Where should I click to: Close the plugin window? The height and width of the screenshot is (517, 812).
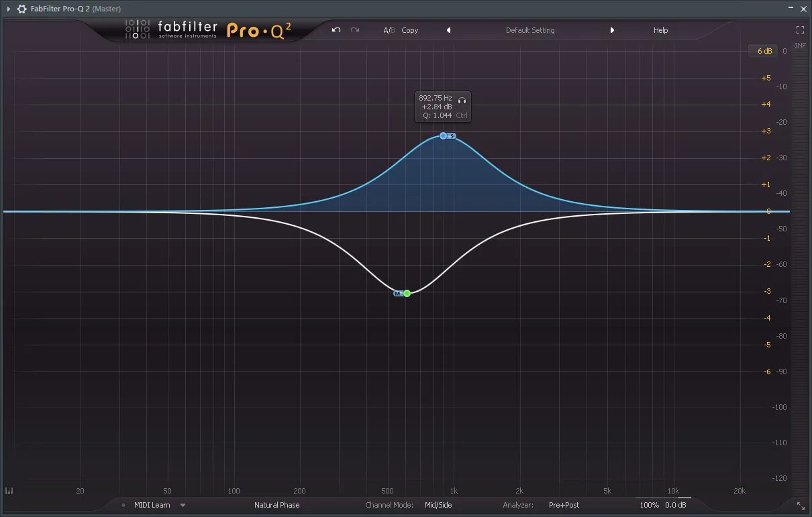804,8
